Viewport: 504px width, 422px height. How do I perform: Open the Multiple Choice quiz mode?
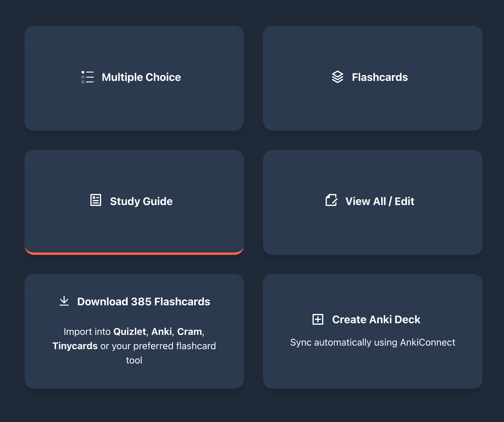coord(134,78)
